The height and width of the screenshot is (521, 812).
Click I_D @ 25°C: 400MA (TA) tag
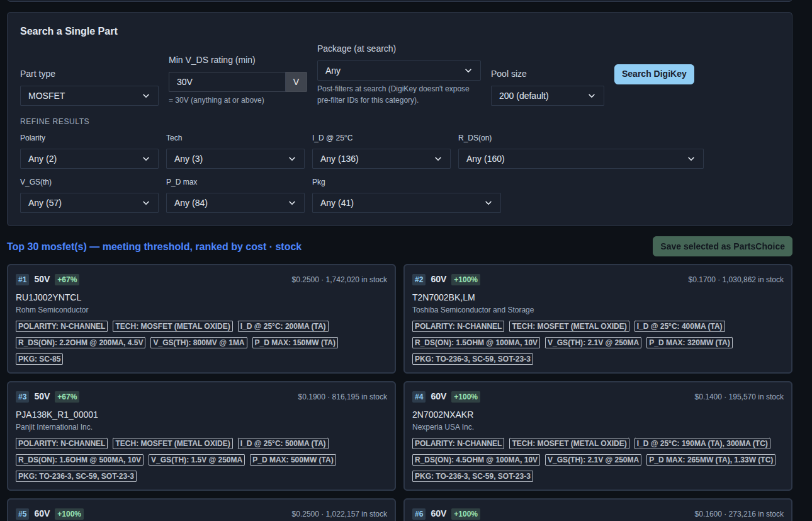[680, 326]
